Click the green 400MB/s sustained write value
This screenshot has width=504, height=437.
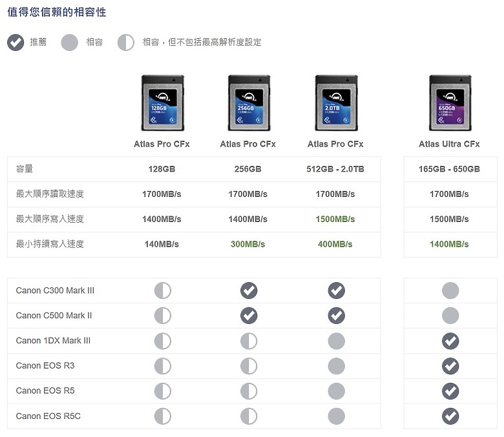point(335,245)
